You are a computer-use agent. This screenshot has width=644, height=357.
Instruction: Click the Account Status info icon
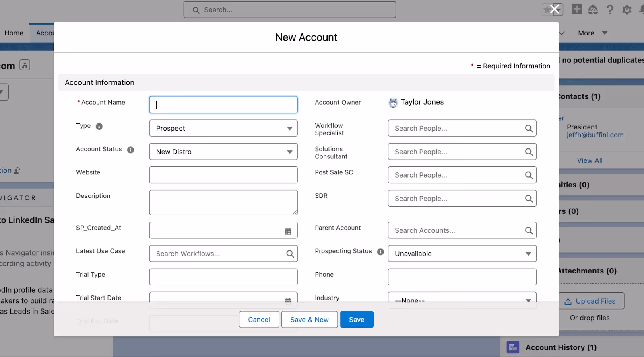pos(130,150)
